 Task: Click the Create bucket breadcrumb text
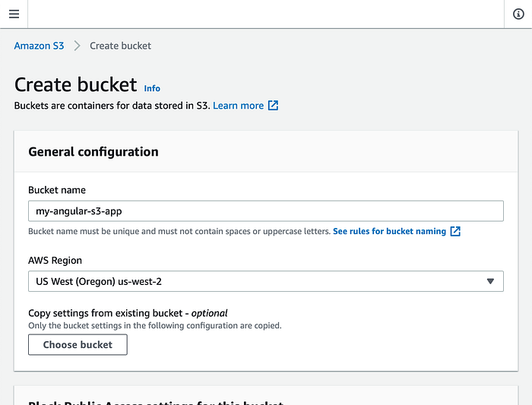click(120, 46)
